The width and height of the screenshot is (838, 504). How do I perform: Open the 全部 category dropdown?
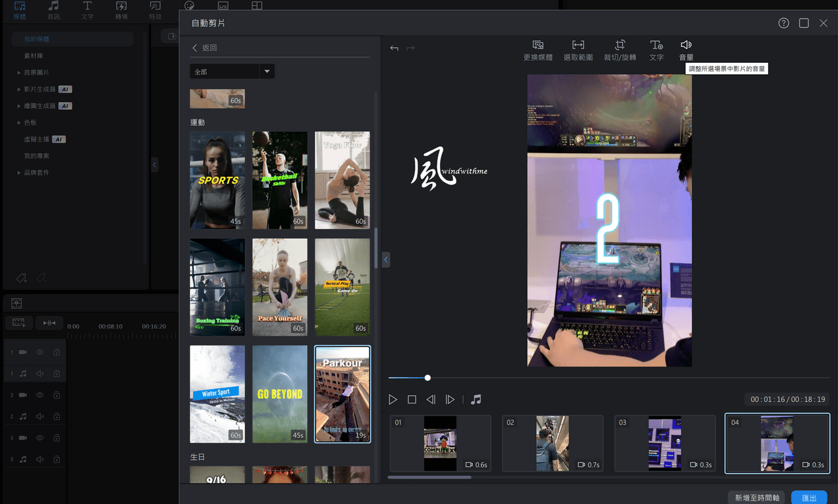[x=232, y=71]
